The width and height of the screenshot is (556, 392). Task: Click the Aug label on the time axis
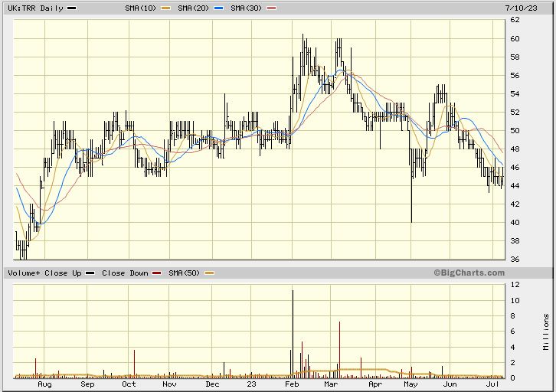pyautogui.click(x=44, y=387)
